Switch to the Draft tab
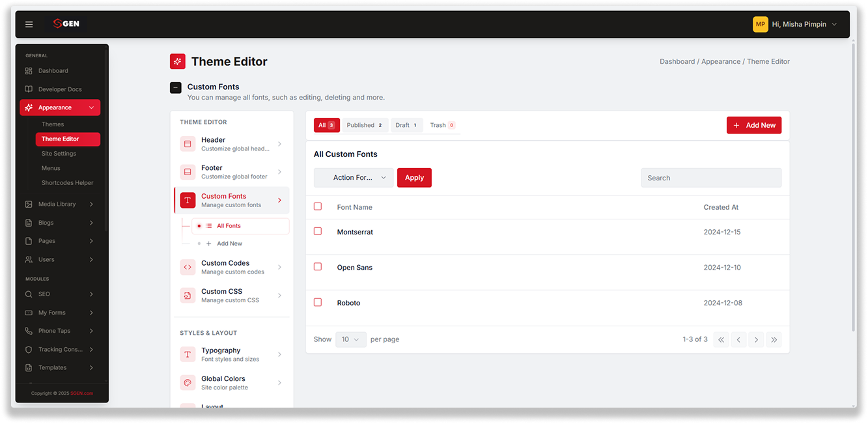Viewport: 868px width, 424px height. pyautogui.click(x=407, y=125)
